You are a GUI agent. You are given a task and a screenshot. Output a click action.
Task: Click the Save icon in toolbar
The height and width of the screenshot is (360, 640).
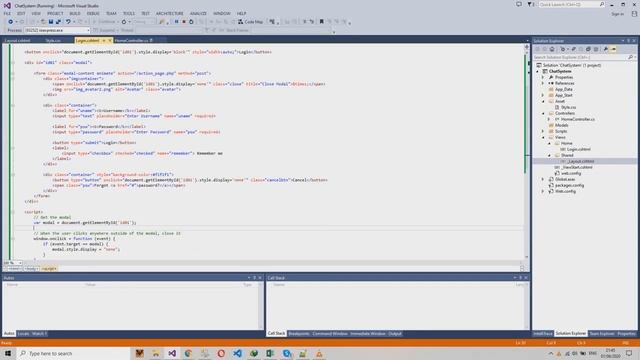(x=51, y=22)
